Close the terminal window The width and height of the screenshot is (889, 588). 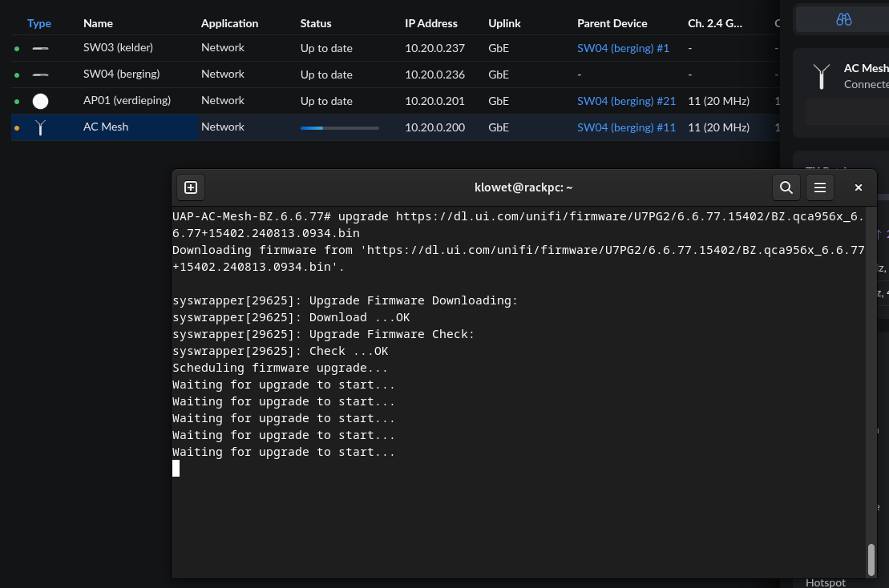click(858, 187)
